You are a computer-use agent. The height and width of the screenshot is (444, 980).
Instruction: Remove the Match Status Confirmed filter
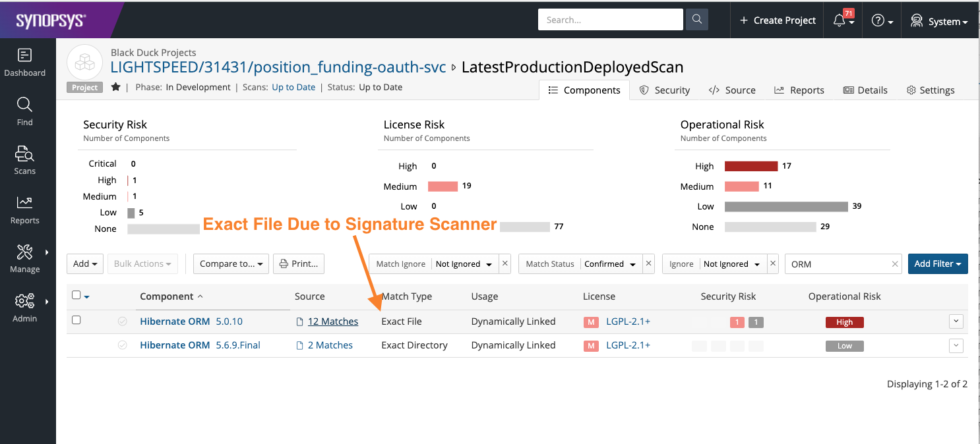tap(648, 264)
